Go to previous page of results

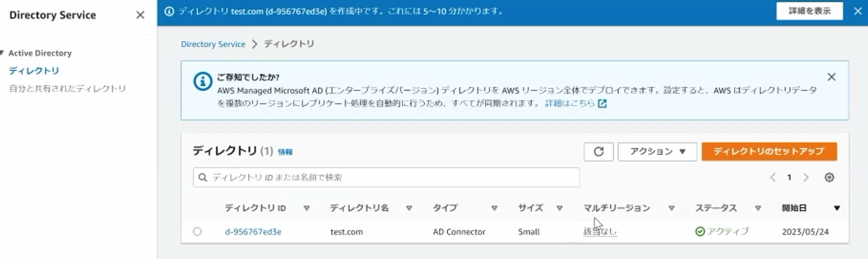pyautogui.click(x=773, y=177)
